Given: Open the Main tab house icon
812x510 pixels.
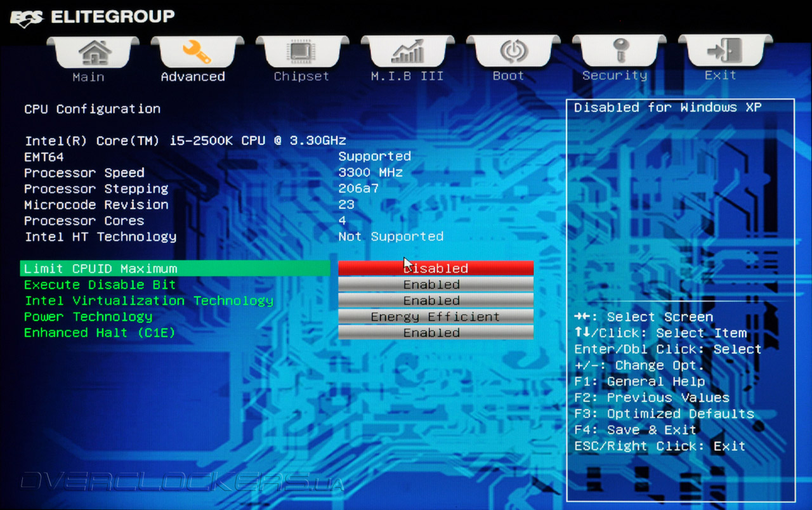Looking at the screenshot, I should point(93,51).
